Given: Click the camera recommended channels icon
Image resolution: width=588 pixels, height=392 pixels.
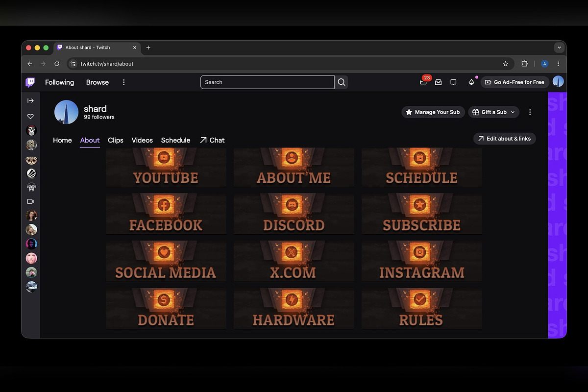Looking at the screenshot, I should click(30, 201).
